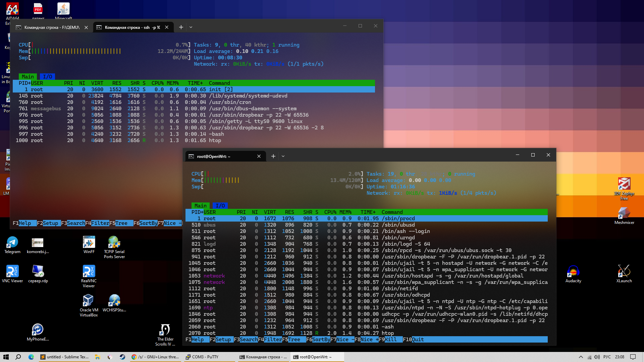Open File Explorer taskbar icon
Image resolution: width=644 pixels, height=362 pixels.
[98, 357]
